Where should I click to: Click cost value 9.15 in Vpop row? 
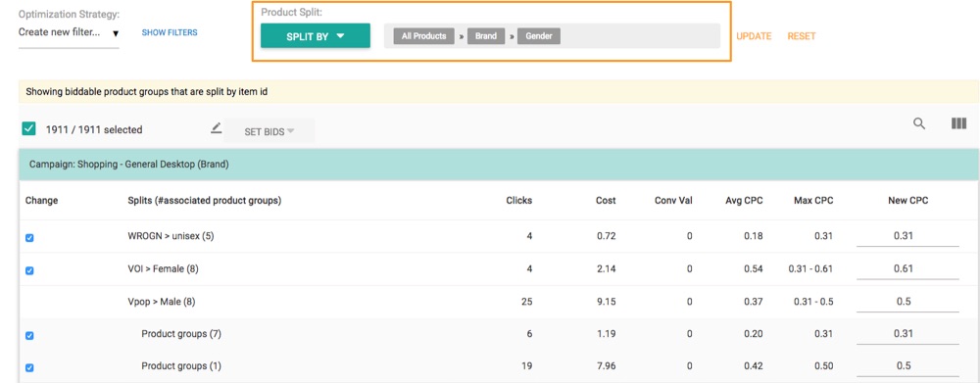[x=606, y=302]
